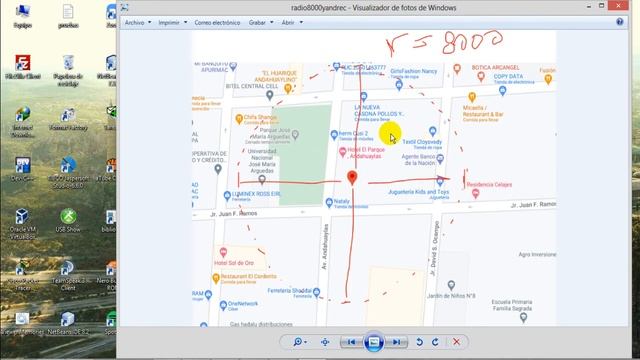Open the blue help question-mark icon
640x360 pixels.
[x=620, y=22]
